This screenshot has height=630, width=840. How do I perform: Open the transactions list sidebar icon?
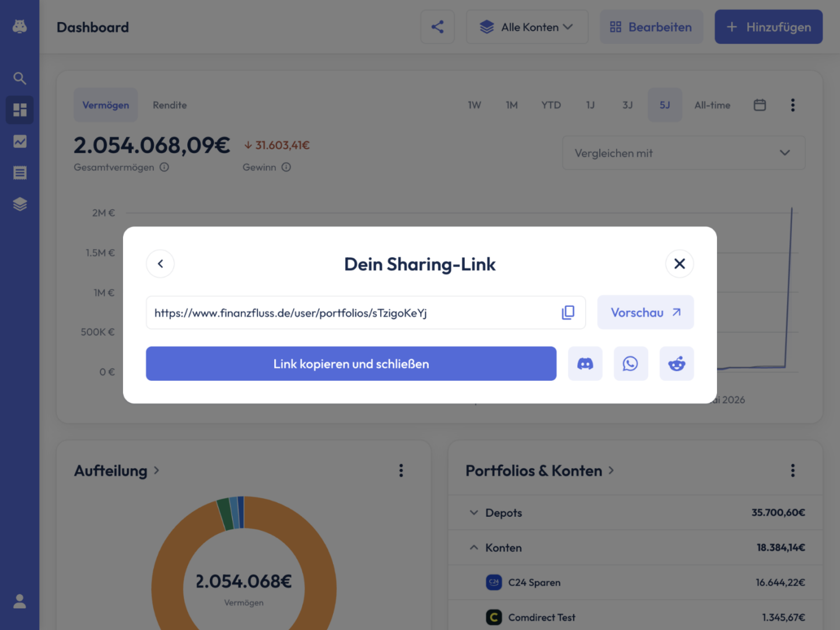pyautogui.click(x=20, y=173)
